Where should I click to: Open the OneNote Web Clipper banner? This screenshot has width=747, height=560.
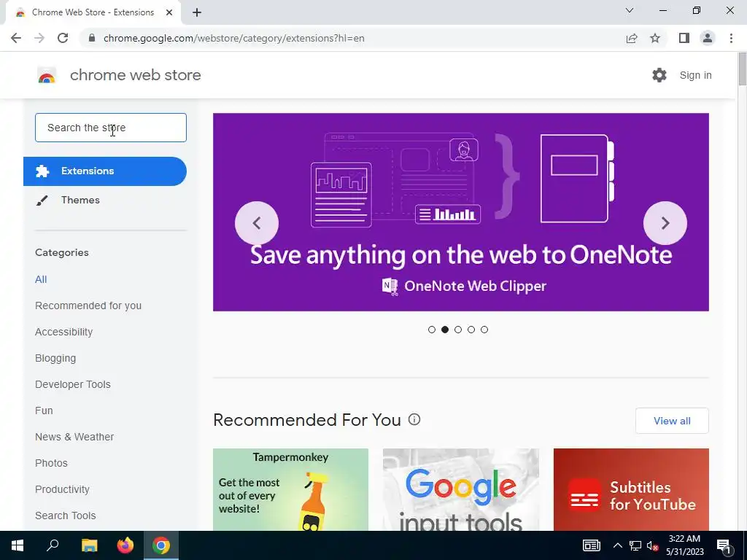461,212
